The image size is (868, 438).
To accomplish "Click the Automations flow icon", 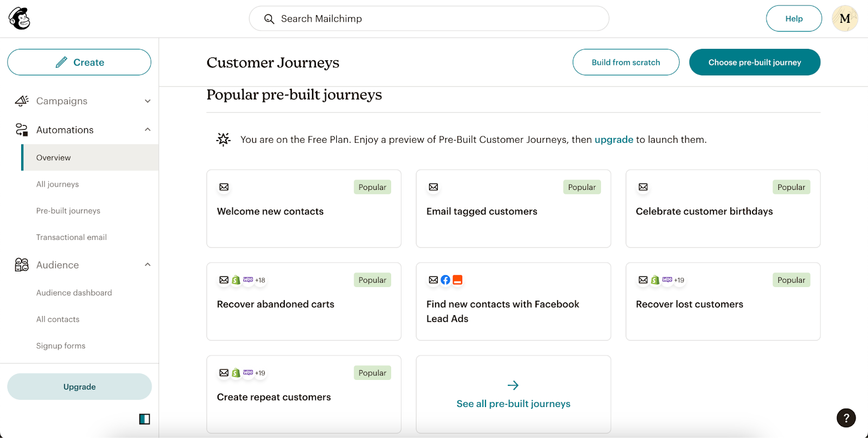I will coord(22,130).
